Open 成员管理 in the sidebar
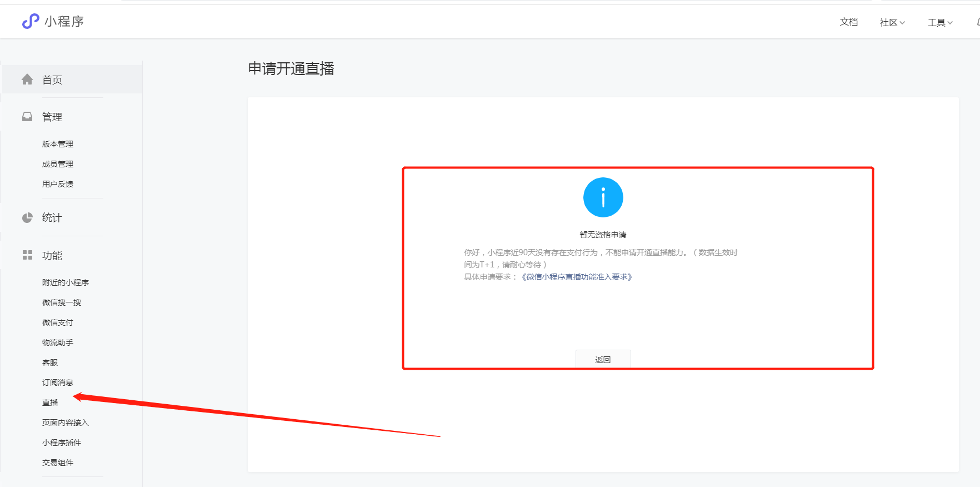This screenshot has height=487, width=980. point(58,164)
